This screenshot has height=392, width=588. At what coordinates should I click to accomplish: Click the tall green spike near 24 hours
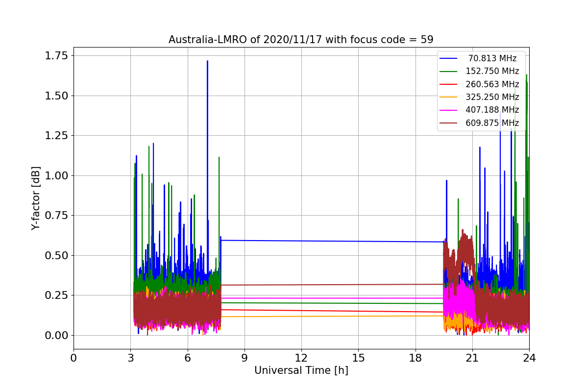click(526, 108)
